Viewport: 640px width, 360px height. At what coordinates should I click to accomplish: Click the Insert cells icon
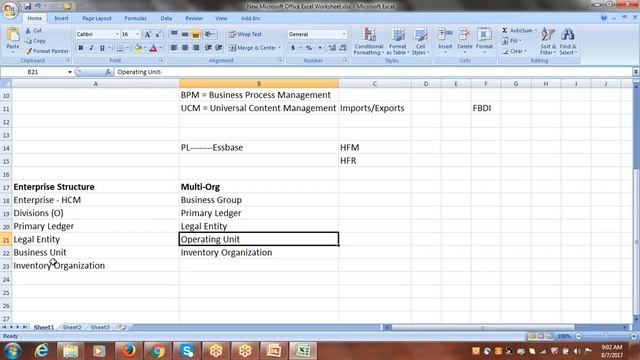click(x=445, y=35)
